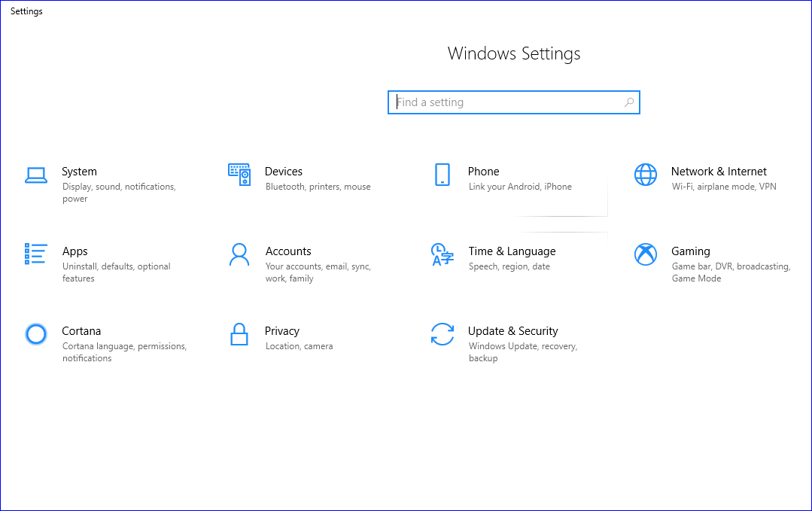
Task: Select the Devices category title
Action: tap(283, 172)
